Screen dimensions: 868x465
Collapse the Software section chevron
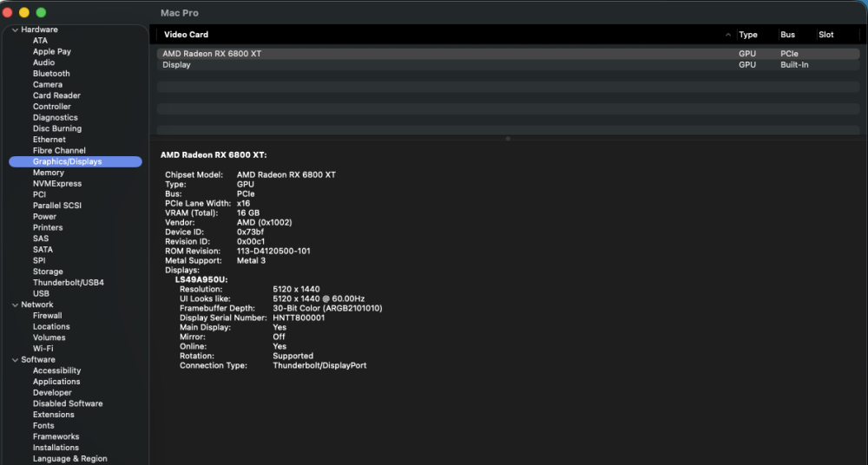click(x=16, y=360)
